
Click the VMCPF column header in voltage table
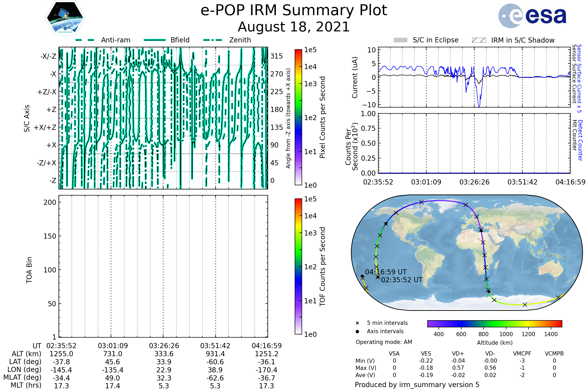[x=522, y=354]
